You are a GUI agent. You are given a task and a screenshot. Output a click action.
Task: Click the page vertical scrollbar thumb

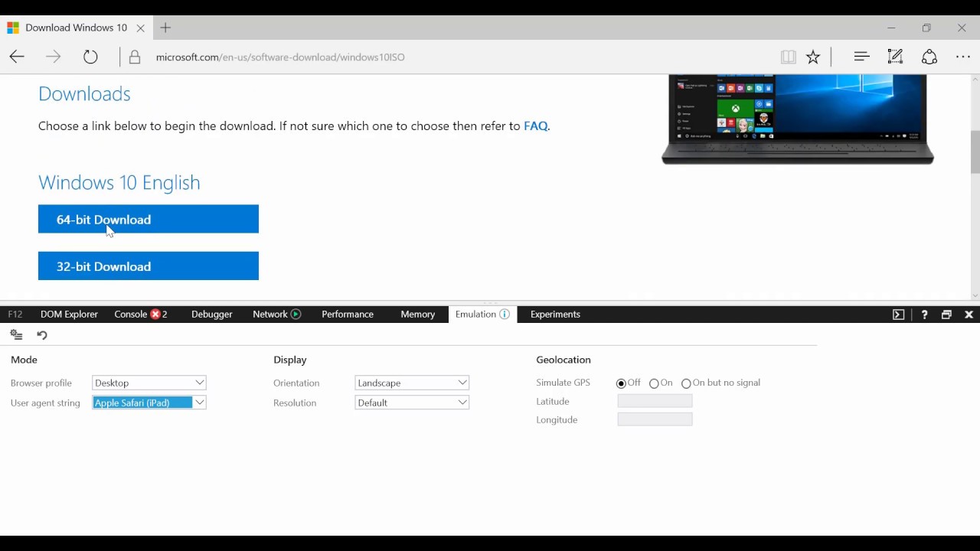(975, 152)
